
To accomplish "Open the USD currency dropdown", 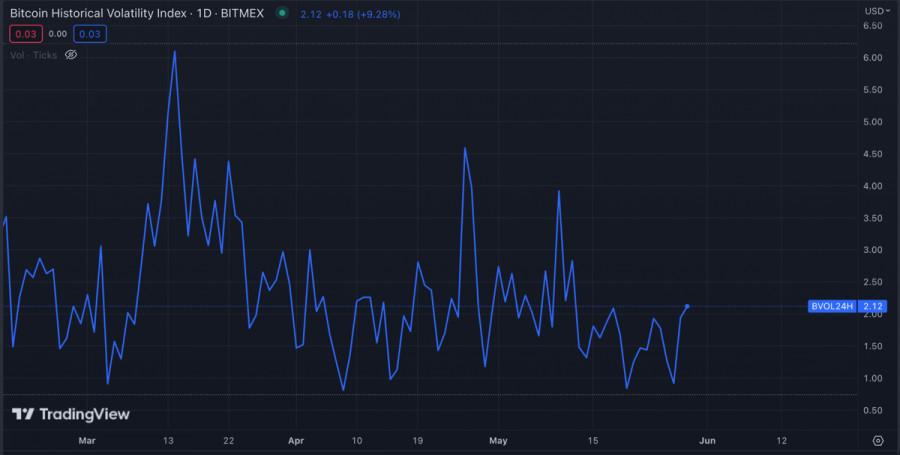I will click(x=874, y=11).
